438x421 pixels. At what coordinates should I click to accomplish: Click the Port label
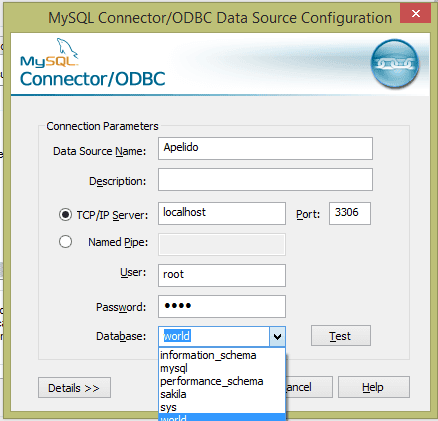pos(308,214)
